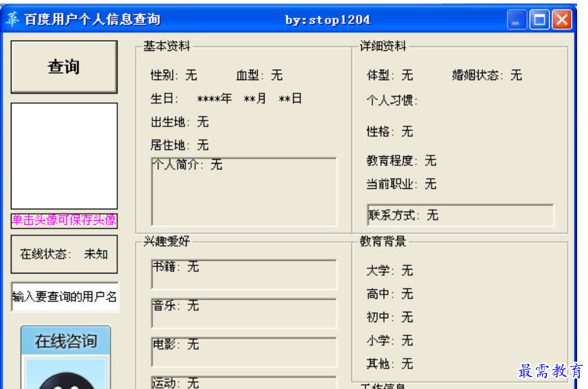588x389 pixels.
Task: Click the 查询 query button
Action: click(64, 67)
